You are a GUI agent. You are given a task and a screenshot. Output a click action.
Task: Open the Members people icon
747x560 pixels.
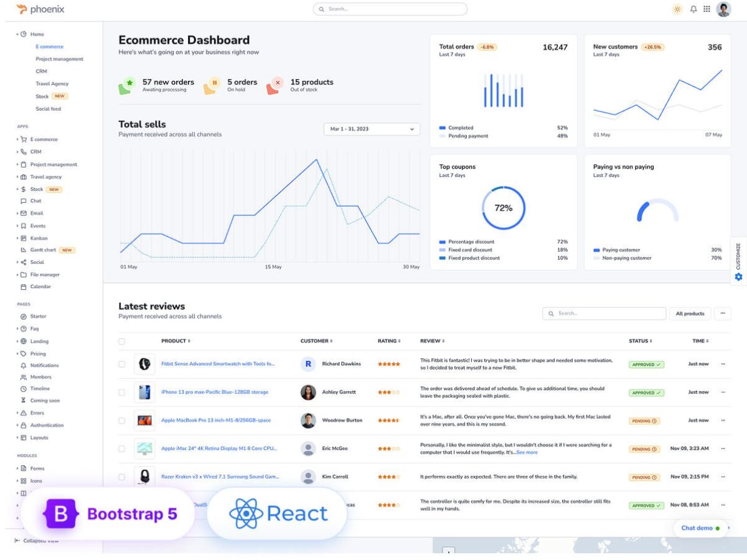pos(24,377)
